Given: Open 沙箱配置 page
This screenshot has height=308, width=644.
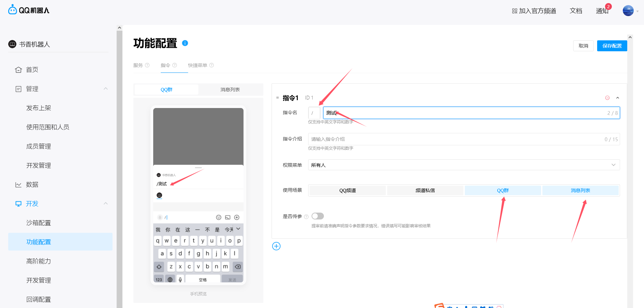Looking at the screenshot, I should pos(39,223).
